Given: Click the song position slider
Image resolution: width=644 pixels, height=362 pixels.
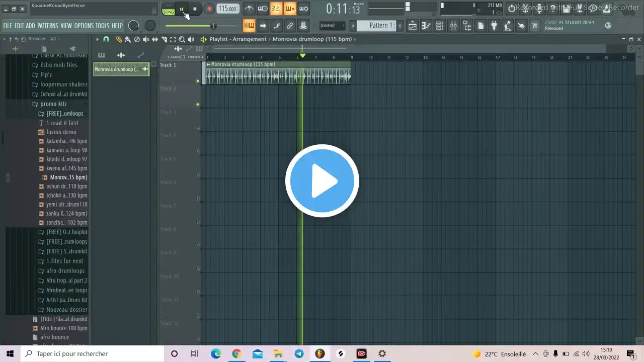Looking at the screenshot, I should 201,26.
